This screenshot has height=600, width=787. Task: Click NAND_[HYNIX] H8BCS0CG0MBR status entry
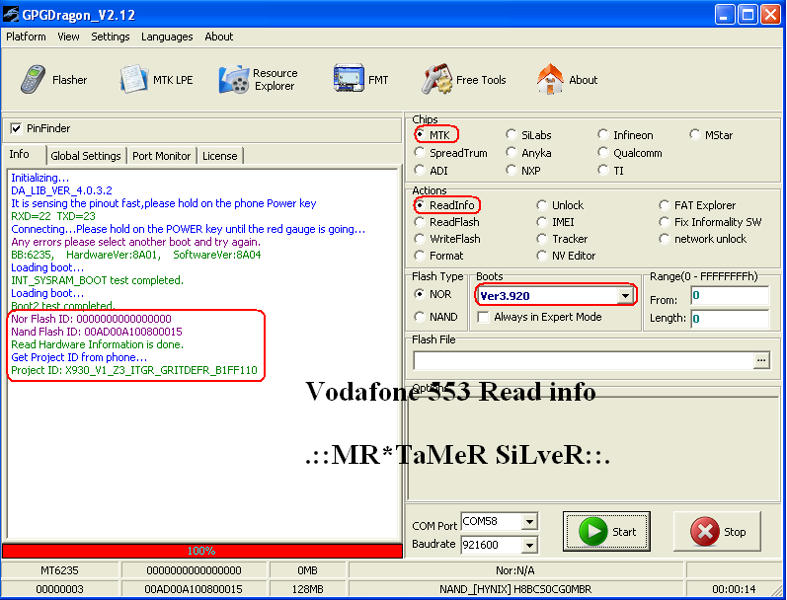click(x=515, y=589)
